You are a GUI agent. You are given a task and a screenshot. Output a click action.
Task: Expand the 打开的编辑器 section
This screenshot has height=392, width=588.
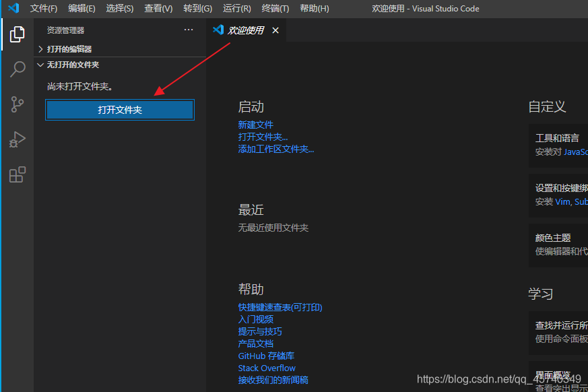(x=120, y=49)
